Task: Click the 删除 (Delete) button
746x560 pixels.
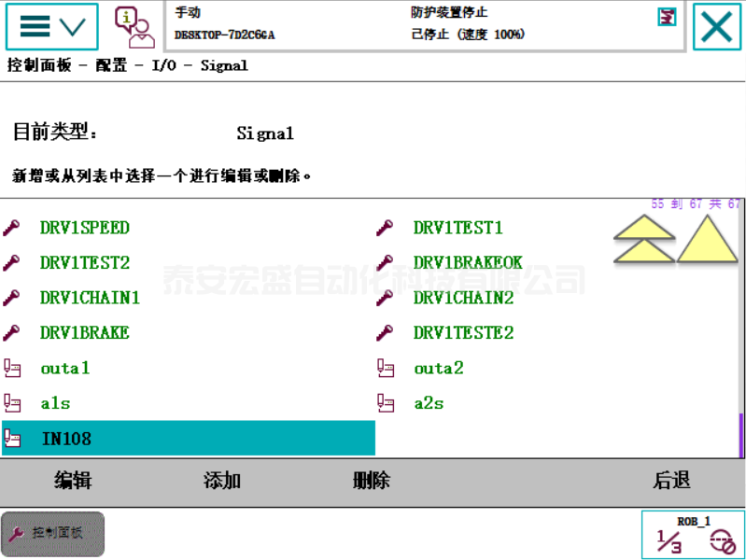Action: (x=372, y=481)
